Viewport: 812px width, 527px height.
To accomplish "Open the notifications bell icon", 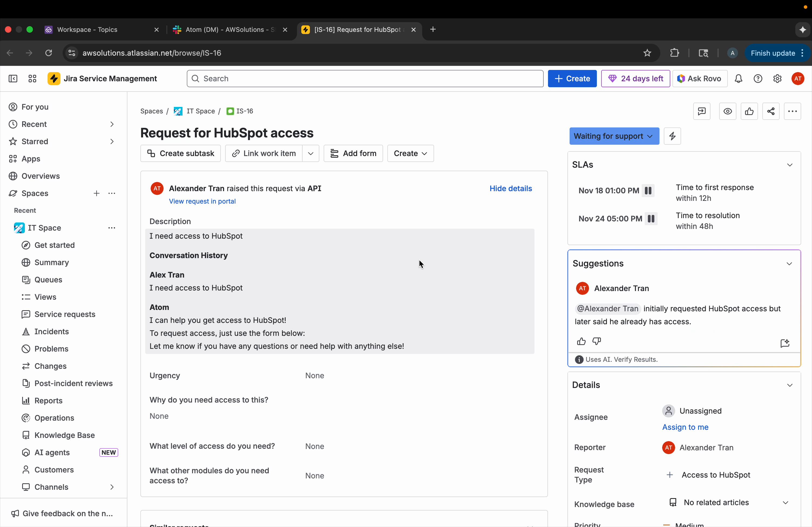I will [738, 79].
